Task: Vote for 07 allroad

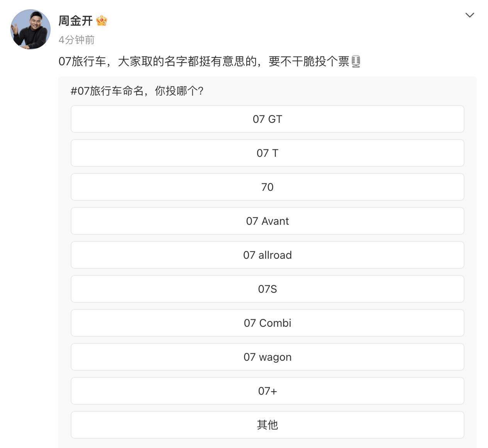Action: click(267, 255)
